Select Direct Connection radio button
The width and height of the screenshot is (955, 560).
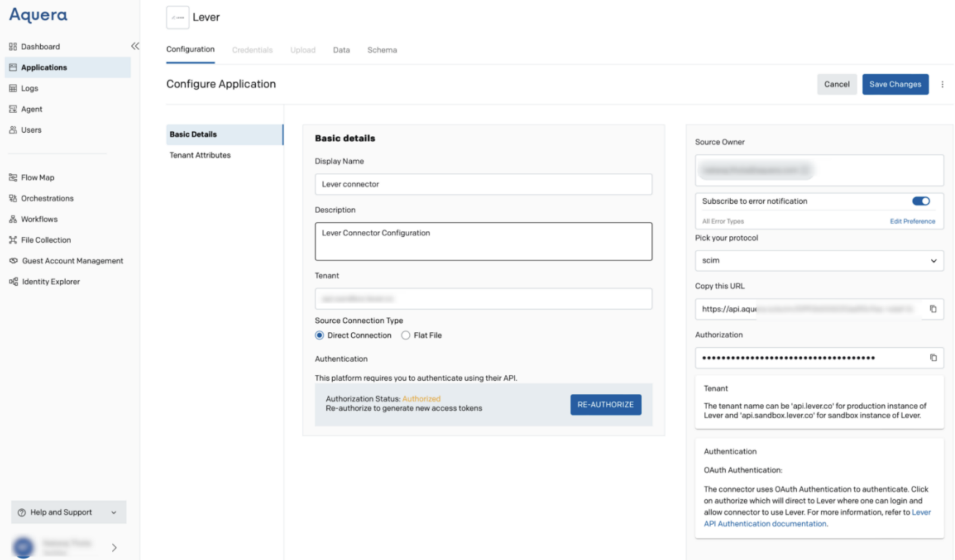320,335
